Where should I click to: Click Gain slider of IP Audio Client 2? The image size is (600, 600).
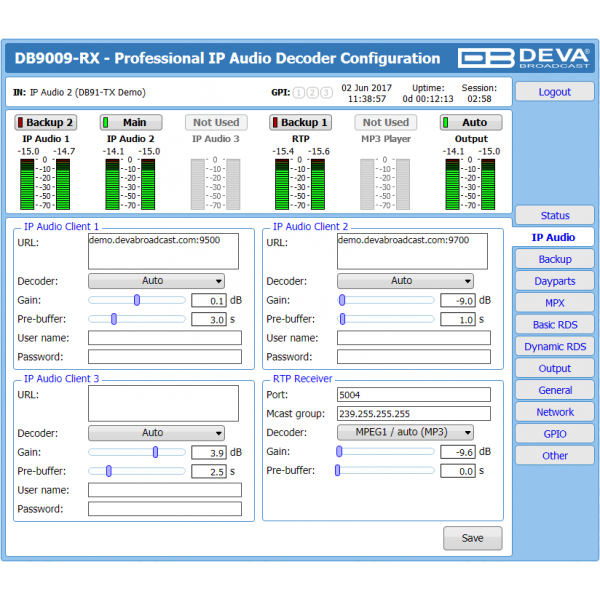click(386, 300)
